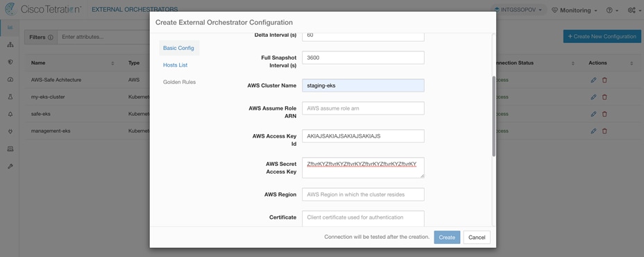Edit the AWS-Safe Achitecture row pencil icon
This screenshot has width=644, height=257.
593,80
